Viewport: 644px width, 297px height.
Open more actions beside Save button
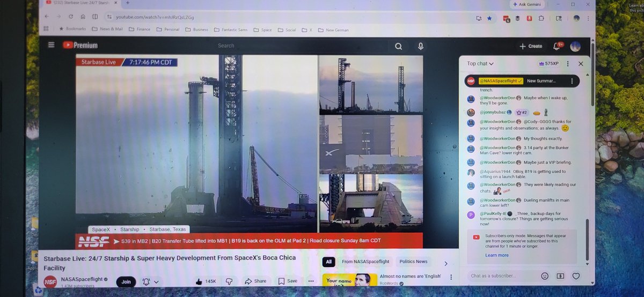[311, 281]
